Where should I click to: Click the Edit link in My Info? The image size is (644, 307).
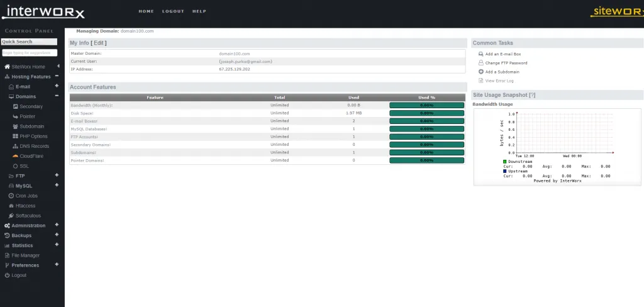(x=99, y=43)
